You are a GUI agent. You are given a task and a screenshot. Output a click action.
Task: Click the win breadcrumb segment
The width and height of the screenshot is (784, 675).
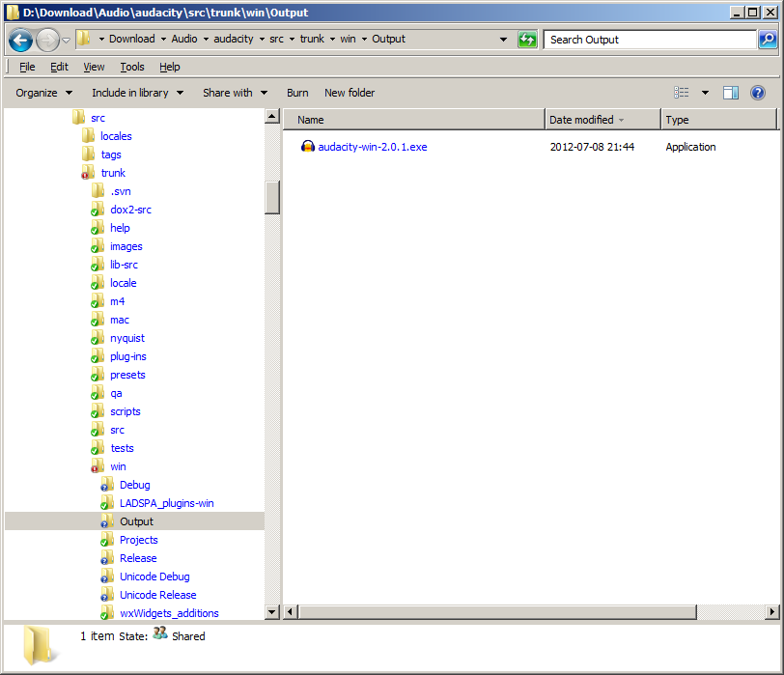pyautogui.click(x=348, y=39)
